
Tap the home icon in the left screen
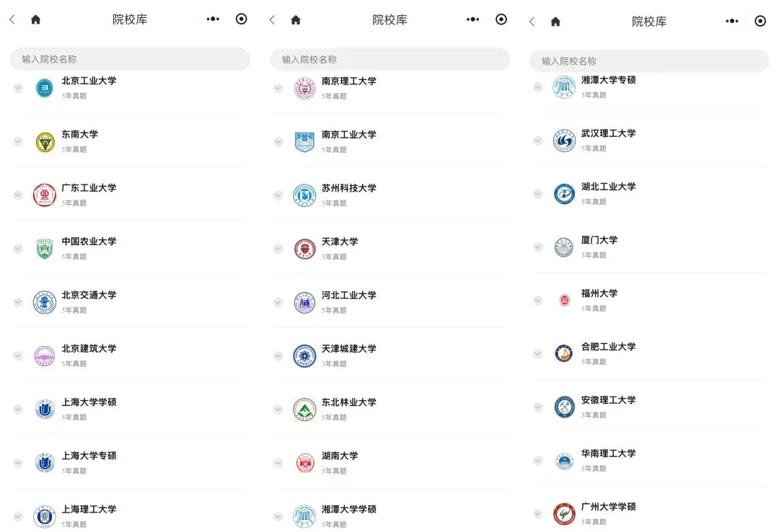coord(36,19)
